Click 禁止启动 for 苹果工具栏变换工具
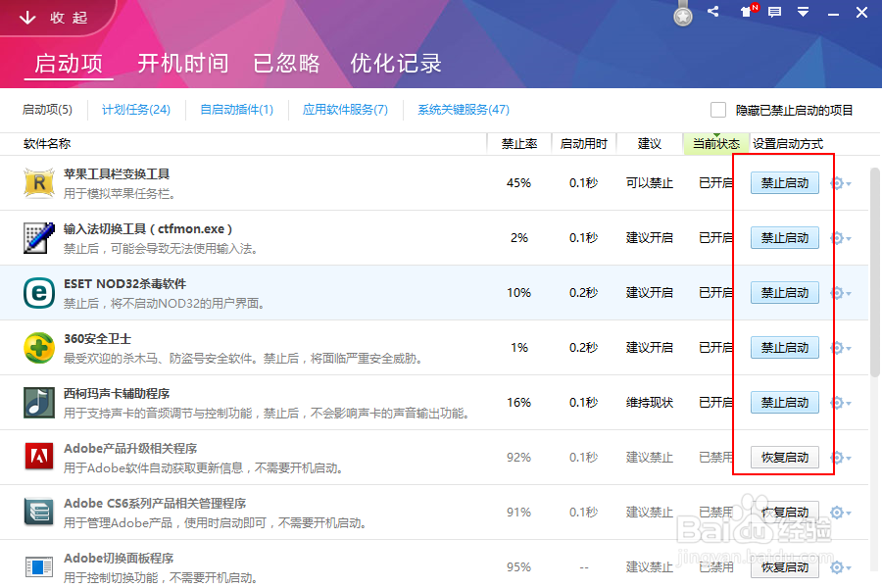The height and width of the screenshot is (588, 882). click(784, 182)
